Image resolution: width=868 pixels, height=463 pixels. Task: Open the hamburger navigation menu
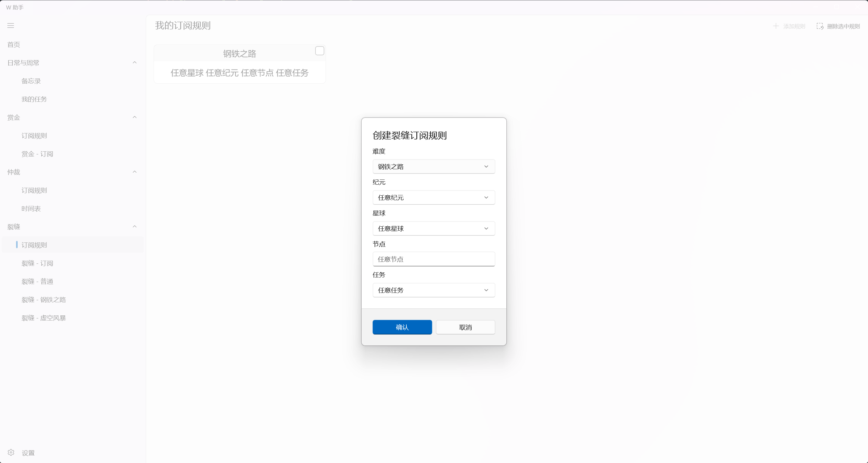pos(10,26)
